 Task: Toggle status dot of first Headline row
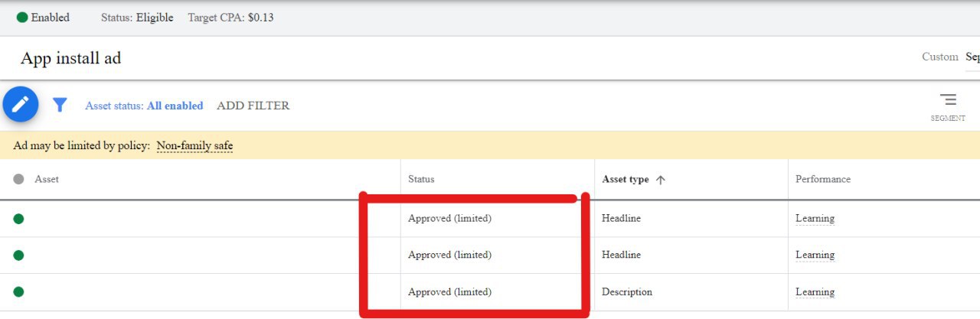18,219
